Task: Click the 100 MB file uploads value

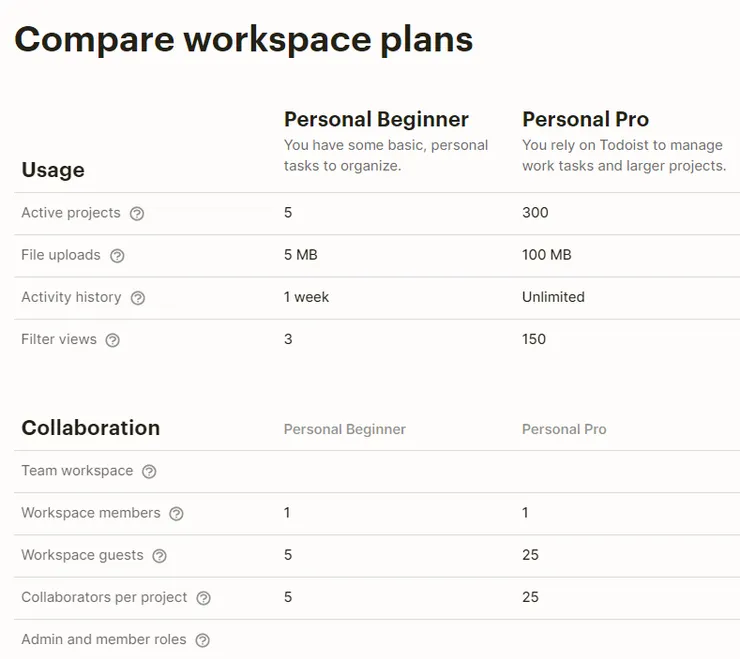Action: click(x=547, y=255)
